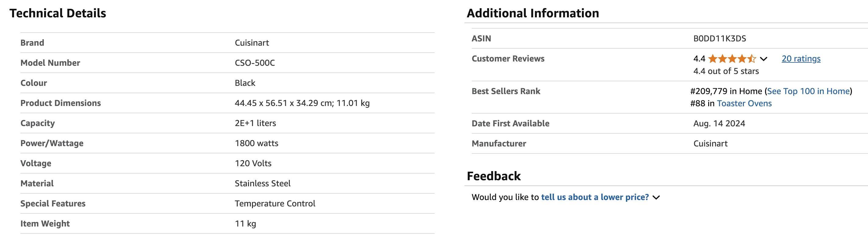Expand the lower price feedback chevron

(656, 198)
